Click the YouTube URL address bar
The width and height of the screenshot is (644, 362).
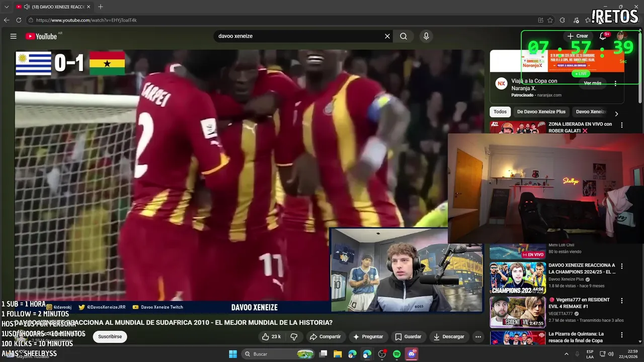[x=282, y=20]
